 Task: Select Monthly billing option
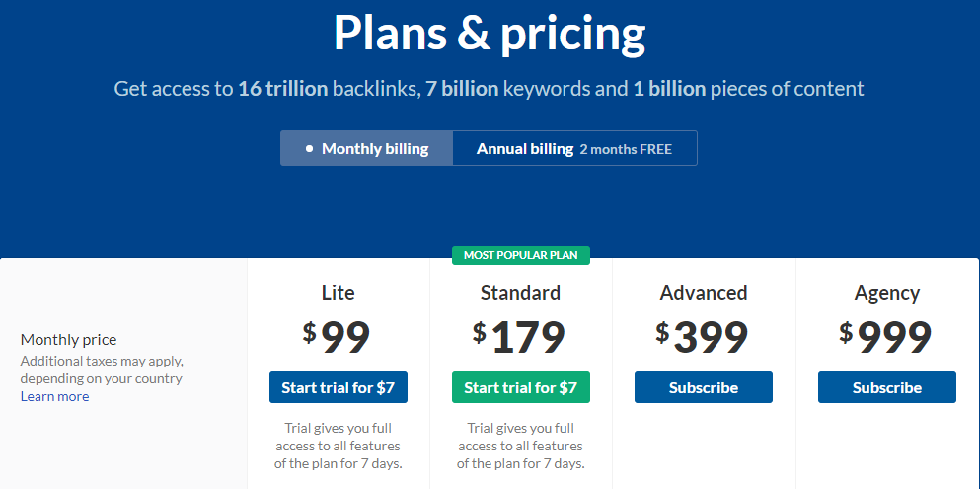tap(366, 149)
